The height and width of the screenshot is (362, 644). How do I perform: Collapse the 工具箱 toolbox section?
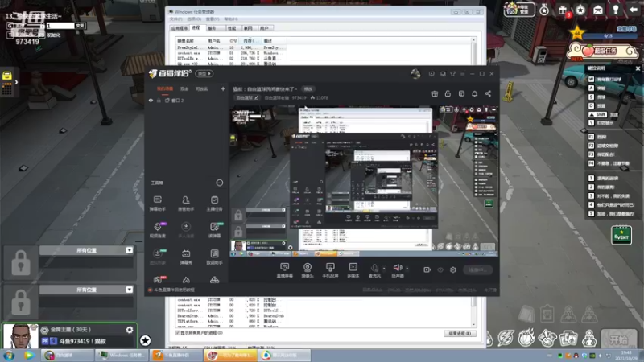coord(220,183)
